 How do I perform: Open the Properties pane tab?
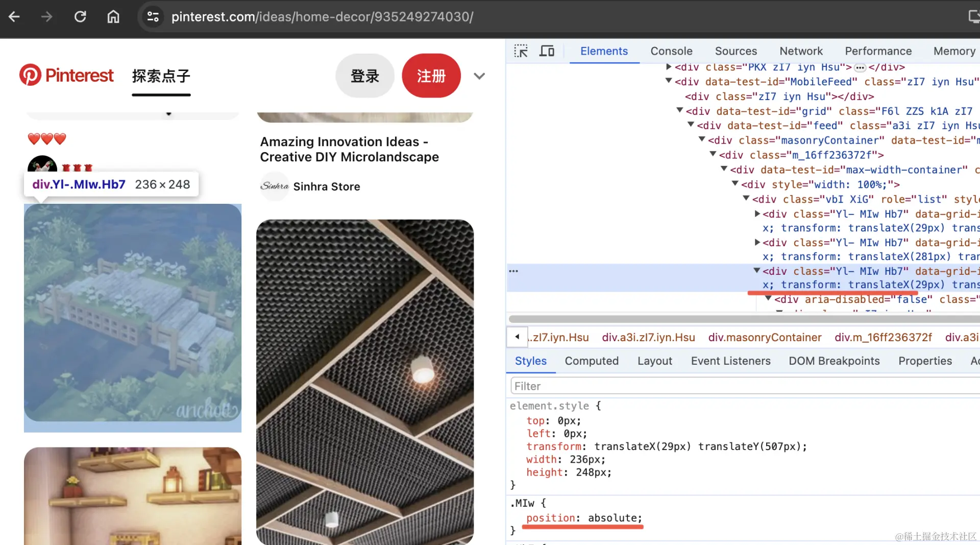pyautogui.click(x=925, y=361)
